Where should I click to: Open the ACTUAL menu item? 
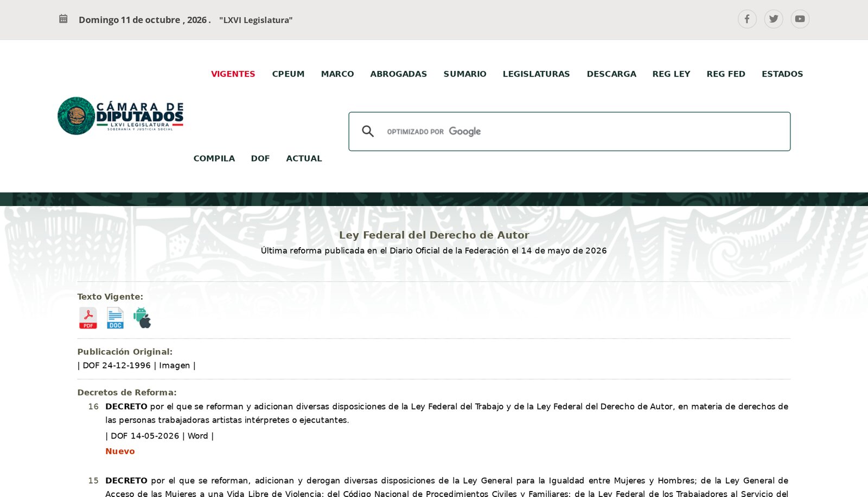coord(304,158)
